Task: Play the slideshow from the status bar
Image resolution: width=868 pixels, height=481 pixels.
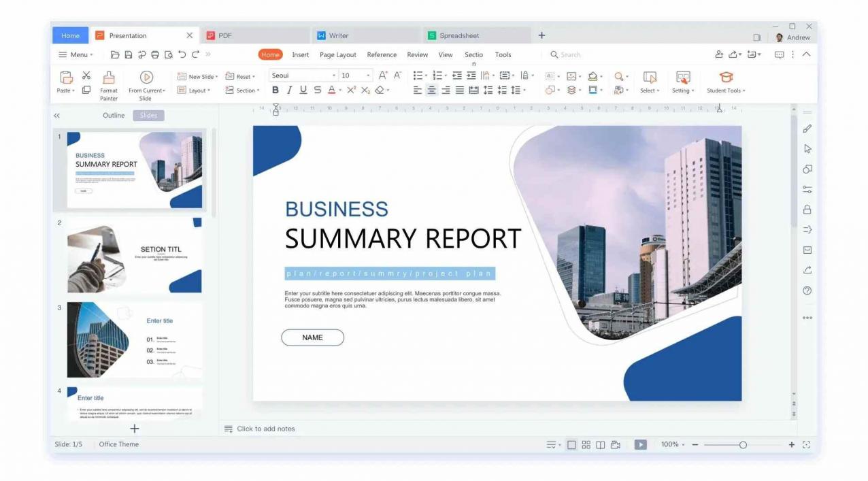Action: point(639,444)
